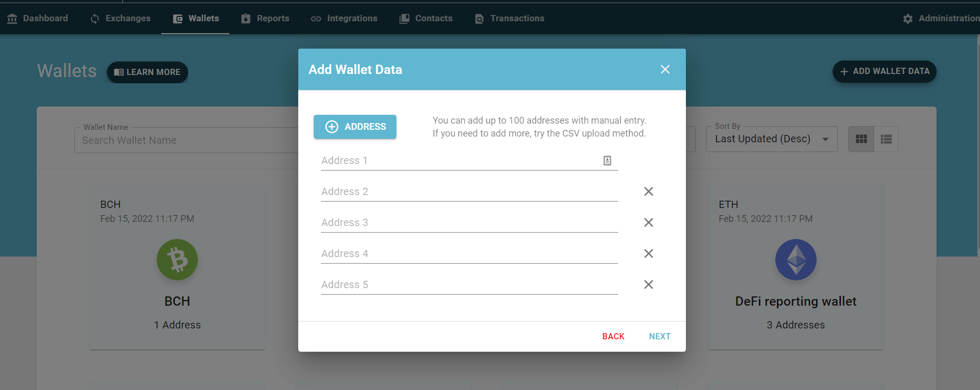Click the blue ADDRESS add button
The height and width of the screenshot is (390, 980).
tap(355, 127)
